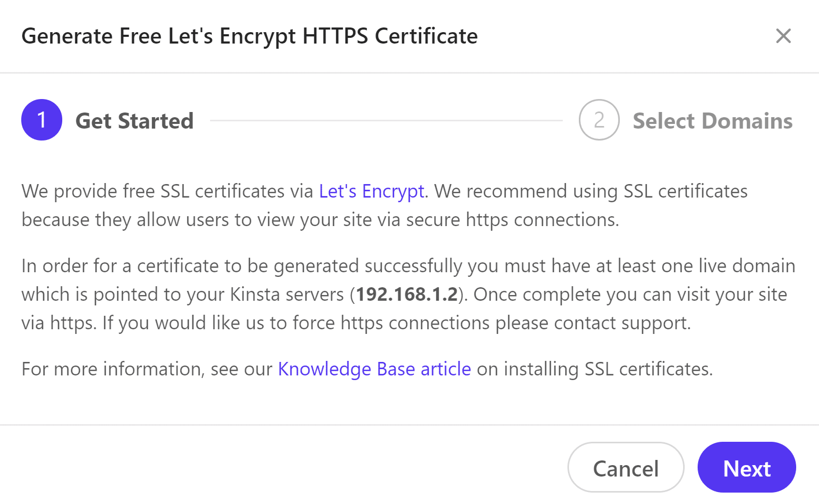This screenshot has height=504, width=819.
Task: Click the 'secure https connections' phrase
Action: pos(512,220)
